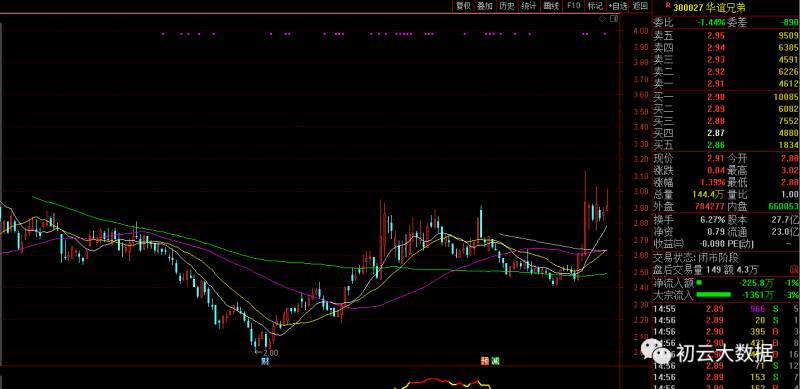
Task: Open the 统计 statistics menu item
Action: click(x=529, y=6)
